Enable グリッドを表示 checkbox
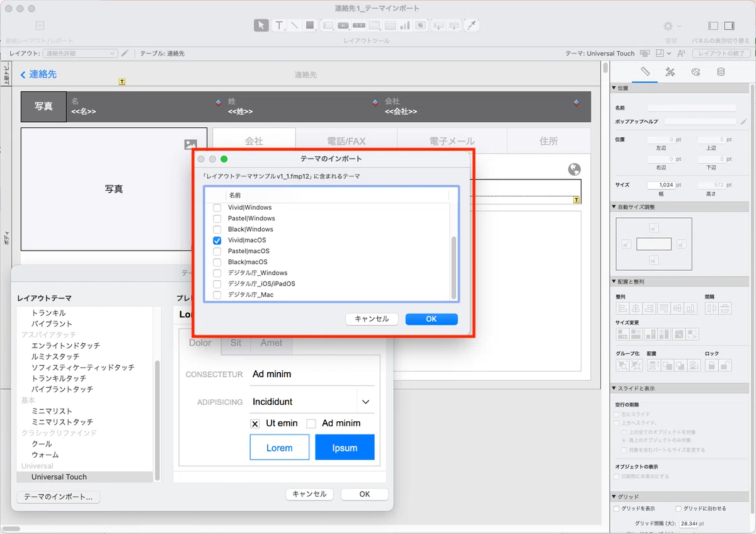 (617, 508)
